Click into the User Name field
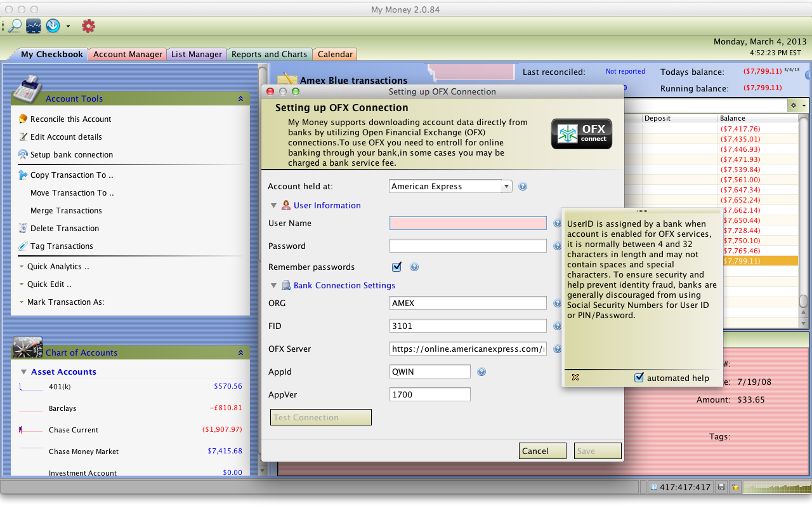This screenshot has width=812, height=508. [468, 223]
